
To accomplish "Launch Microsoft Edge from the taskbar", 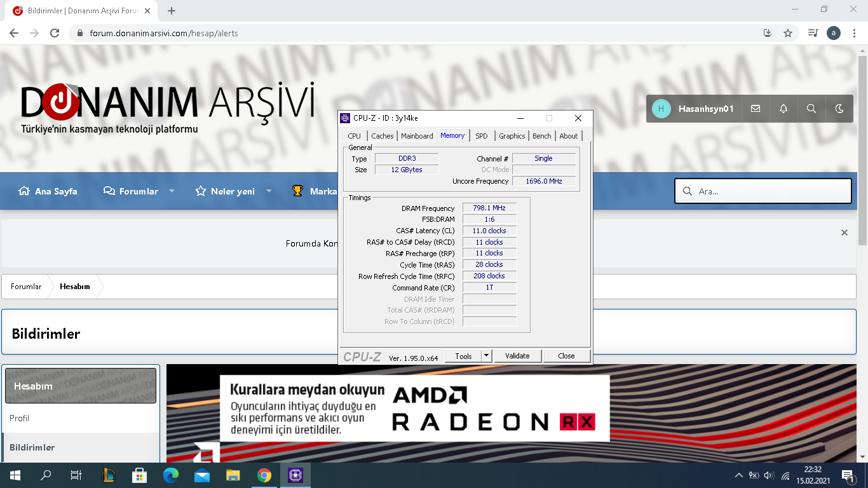I will (171, 475).
